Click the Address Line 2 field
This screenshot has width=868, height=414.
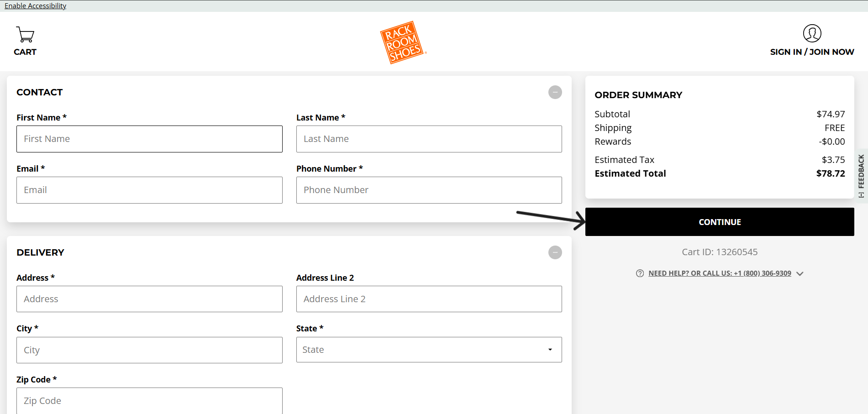tap(429, 299)
